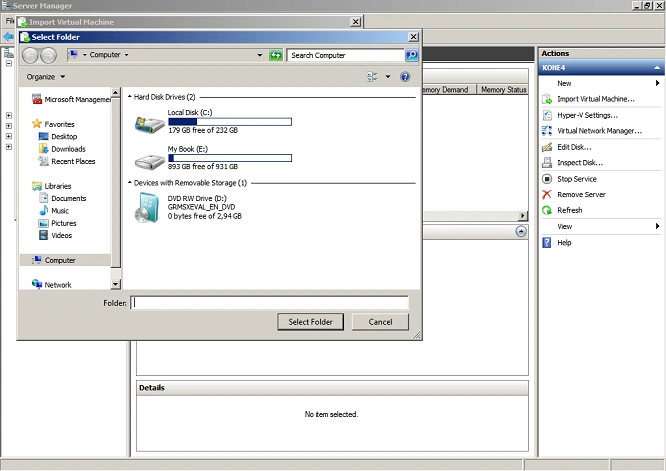Click navigation pane scrollbar down arrow

115,284
